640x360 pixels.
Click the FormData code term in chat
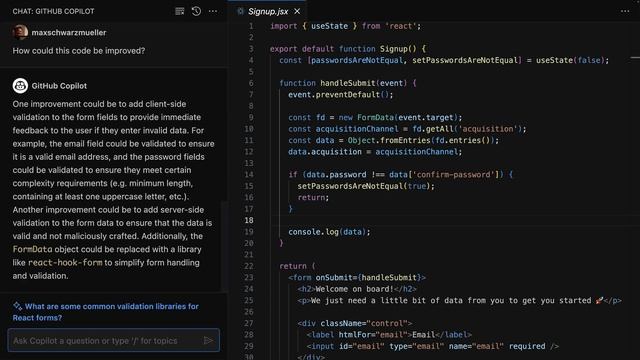(x=32, y=249)
